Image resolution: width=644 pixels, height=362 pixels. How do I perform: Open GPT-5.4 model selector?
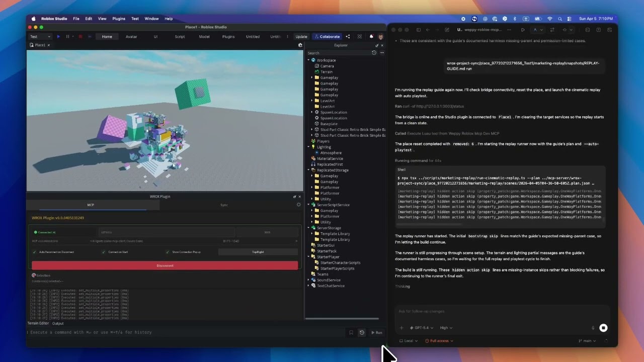pyautogui.click(x=422, y=328)
